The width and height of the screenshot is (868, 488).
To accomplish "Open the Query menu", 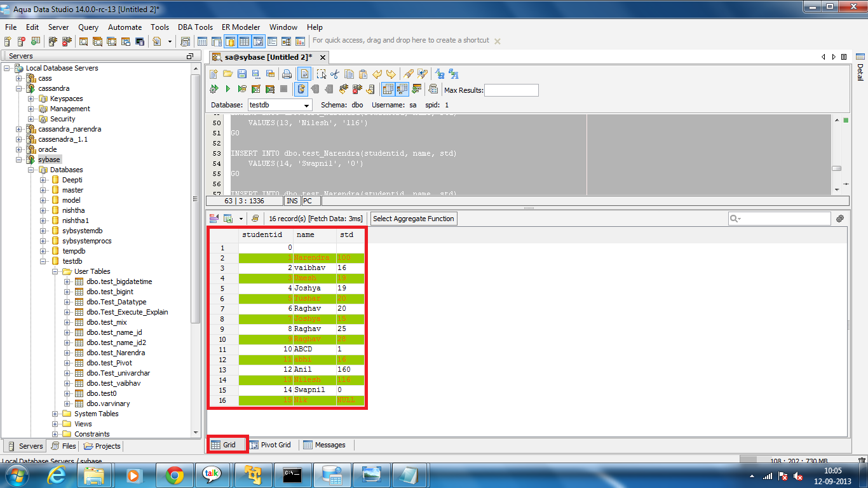I will tap(88, 27).
